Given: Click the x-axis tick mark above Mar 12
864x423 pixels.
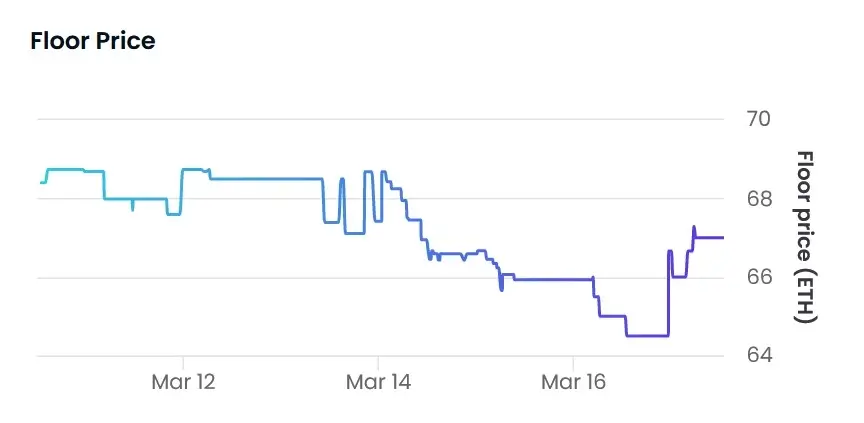Looking at the screenshot, I should [x=183, y=360].
